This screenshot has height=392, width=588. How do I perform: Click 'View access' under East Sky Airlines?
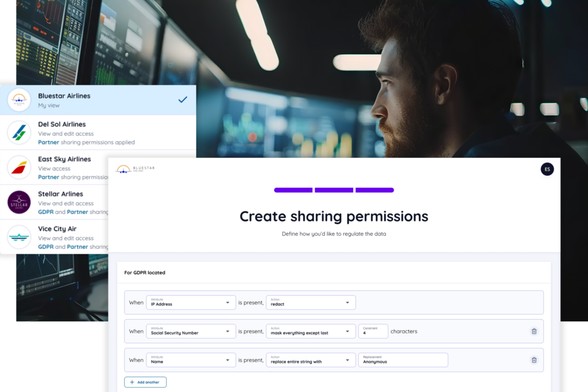pyautogui.click(x=54, y=169)
